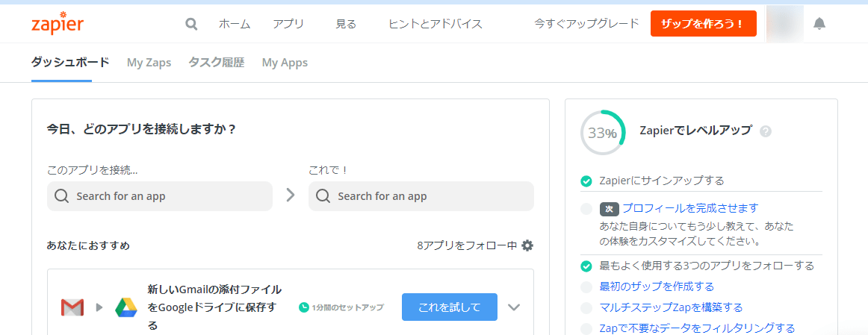Open notifications bell icon
This screenshot has height=335, width=868.
click(x=819, y=24)
